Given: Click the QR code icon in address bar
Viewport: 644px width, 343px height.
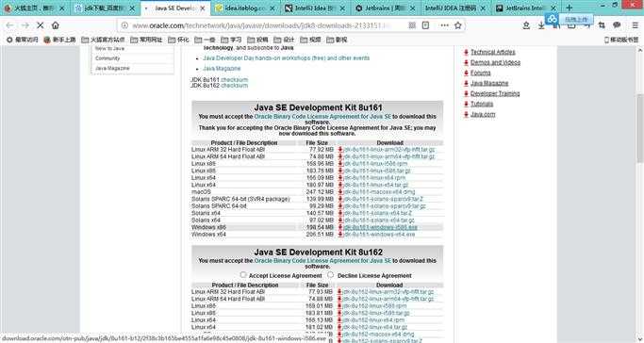Looking at the screenshot, I should 412,25.
